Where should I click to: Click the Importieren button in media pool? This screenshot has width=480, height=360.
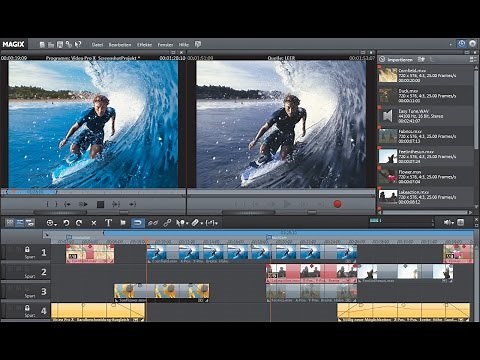pos(400,60)
